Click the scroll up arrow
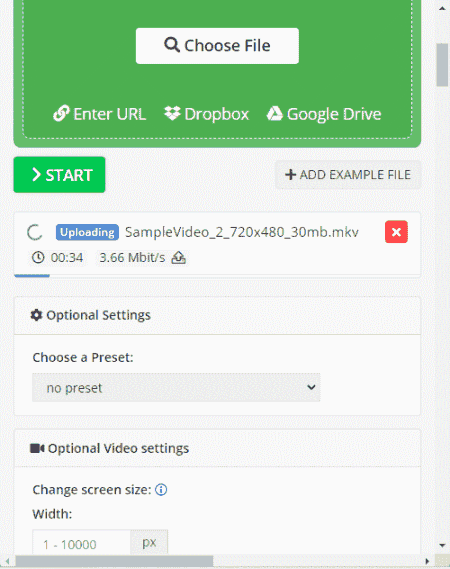 click(x=442, y=8)
